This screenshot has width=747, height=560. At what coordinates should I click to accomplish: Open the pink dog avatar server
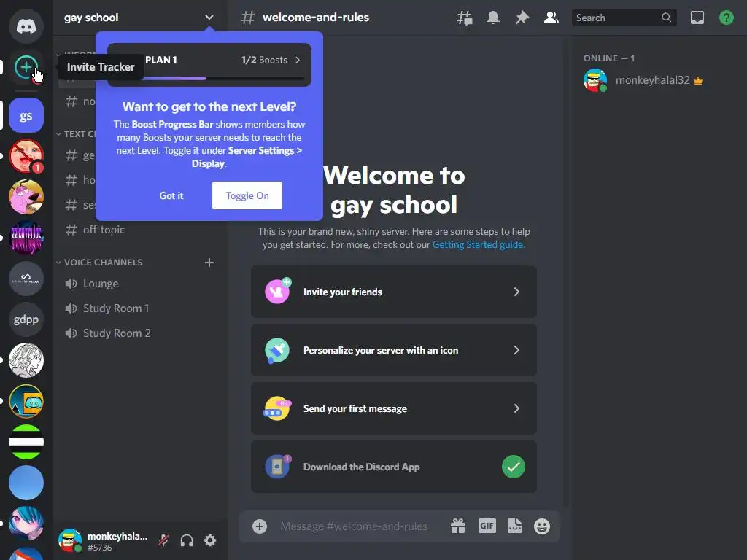click(x=26, y=197)
